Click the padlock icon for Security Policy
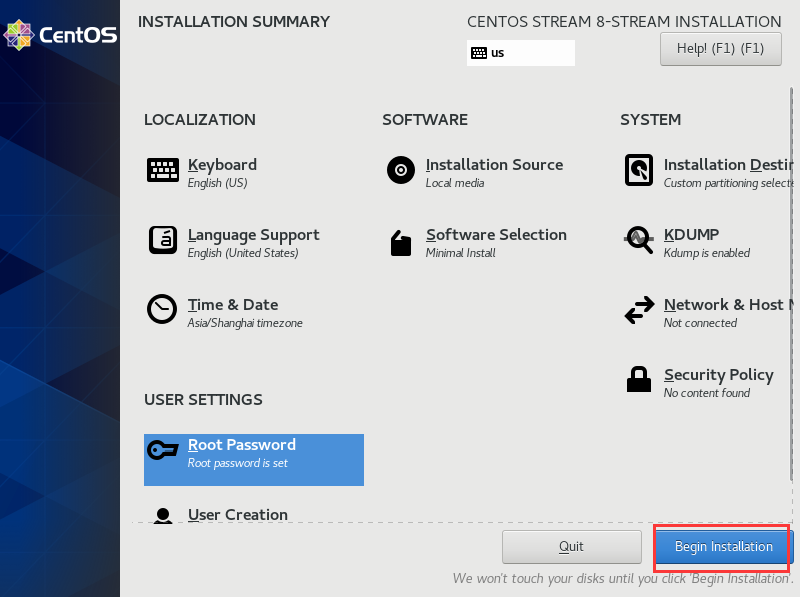The image size is (800, 597). click(x=639, y=379)
